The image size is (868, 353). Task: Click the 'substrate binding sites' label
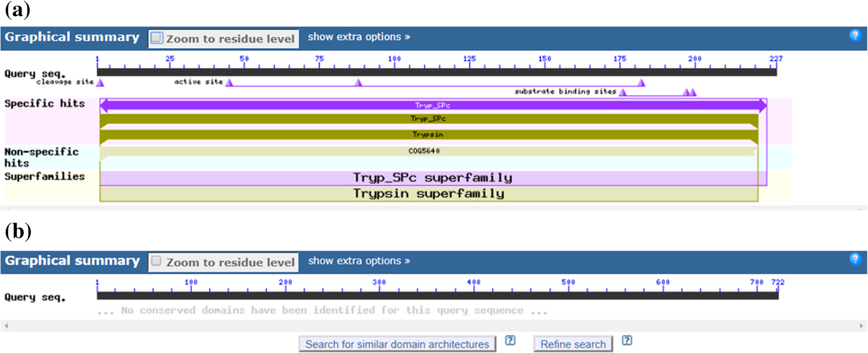pos(565,91)
